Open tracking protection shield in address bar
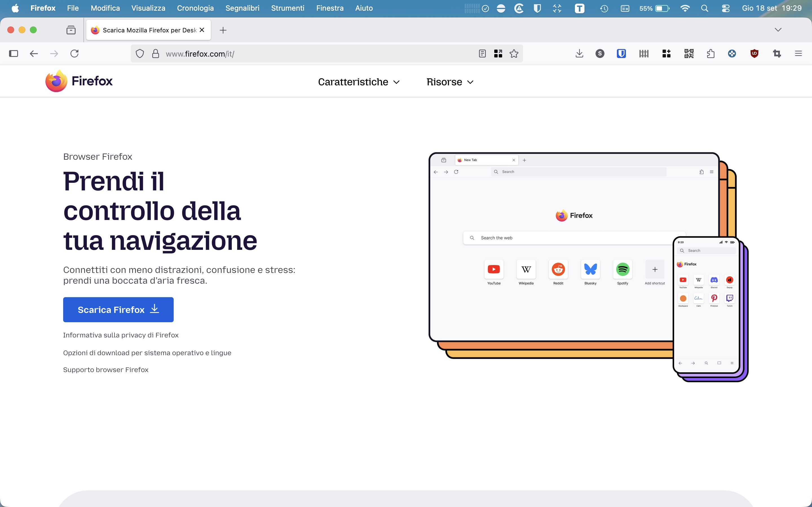 click(x=140, y=54)
